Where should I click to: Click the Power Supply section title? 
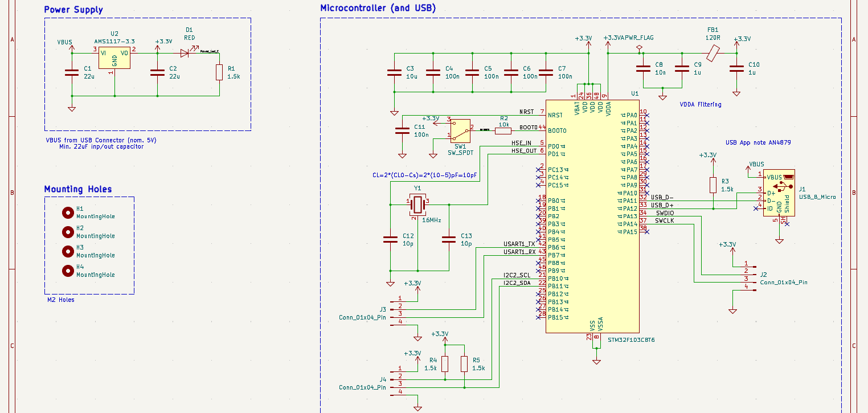pos(73,10)
